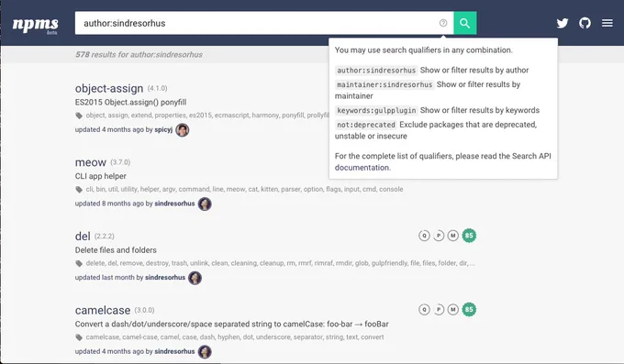Click the 'rimraf' keyword in del tags

(x=323, y=263)
